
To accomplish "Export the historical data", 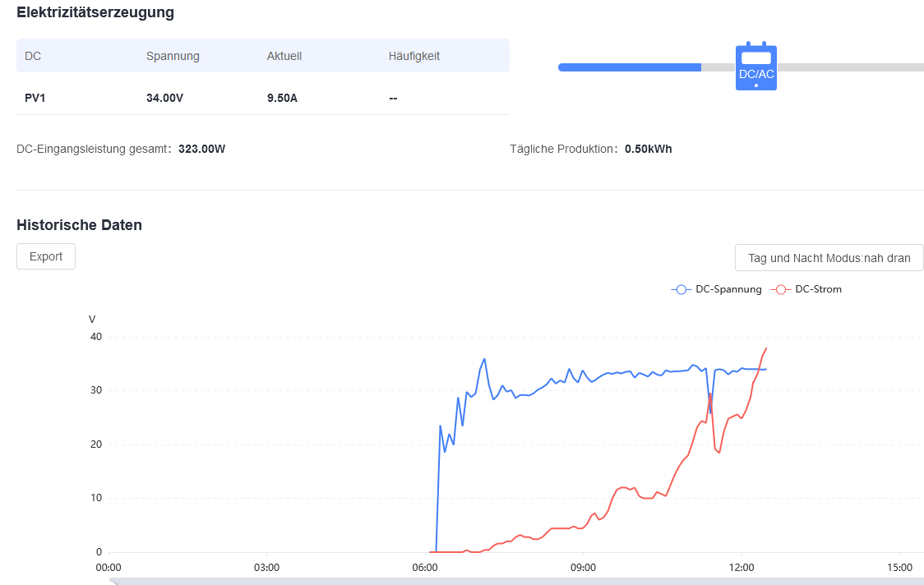I will coord(46,256).
